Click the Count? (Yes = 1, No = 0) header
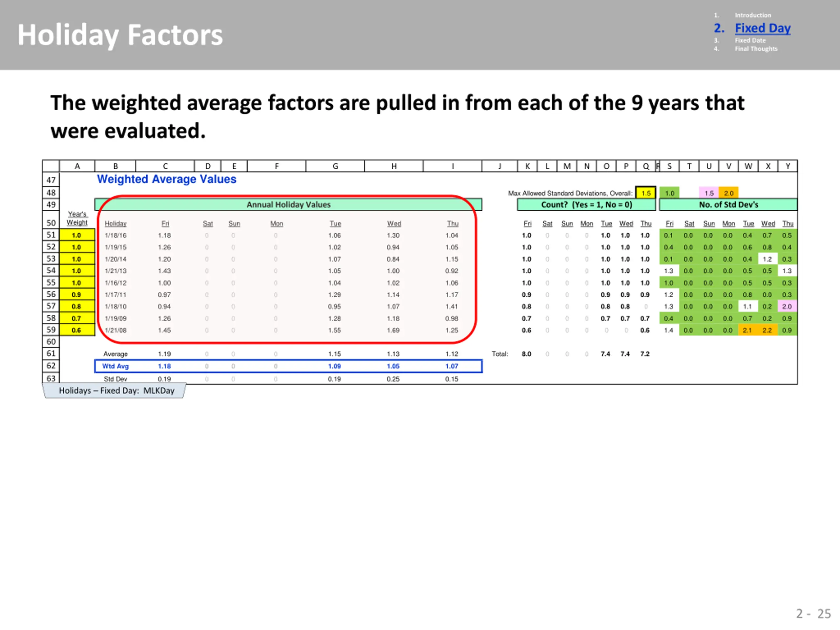 point(586,204)
